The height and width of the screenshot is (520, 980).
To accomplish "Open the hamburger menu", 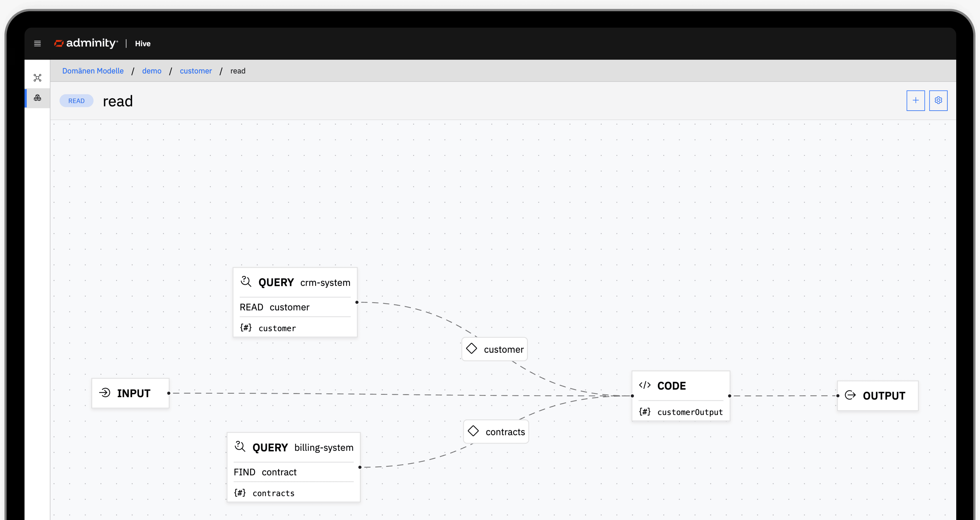I will 37,44.
